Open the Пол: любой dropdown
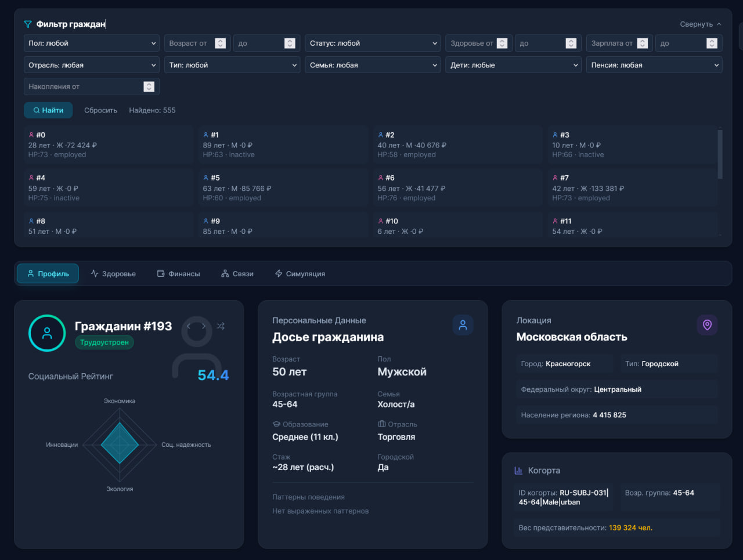Viewport: 743px width, 560px height. [x=92, y=44]
